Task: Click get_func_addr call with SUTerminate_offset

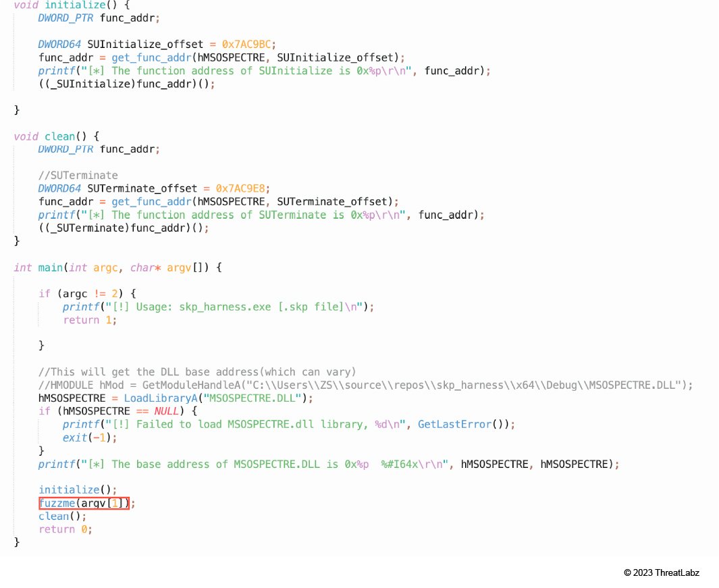Action: [x=255, y=202]
